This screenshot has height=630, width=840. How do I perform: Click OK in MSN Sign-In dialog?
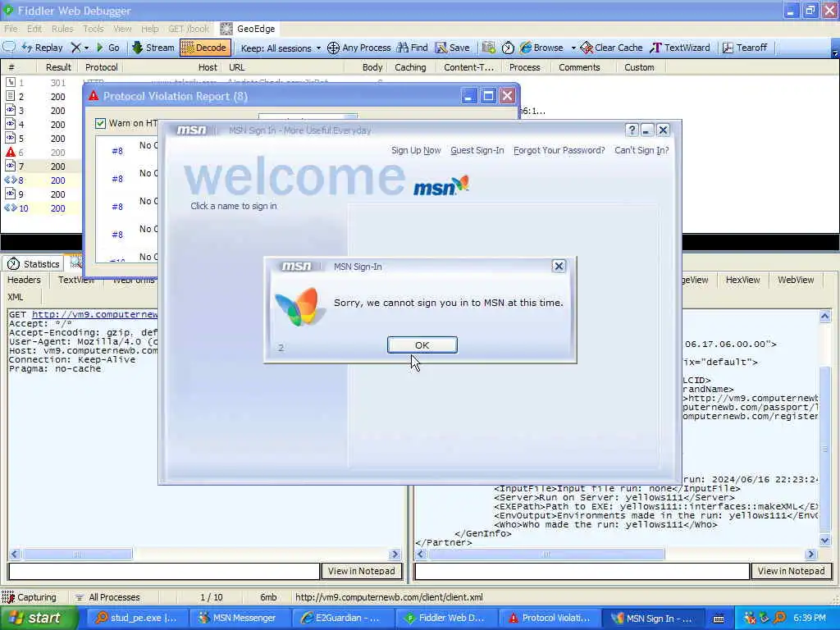(x=422, y=345)
